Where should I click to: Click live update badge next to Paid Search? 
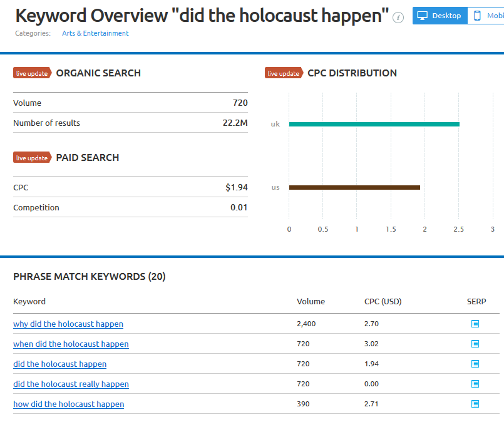pyautogui.click(x=32, y=158)
